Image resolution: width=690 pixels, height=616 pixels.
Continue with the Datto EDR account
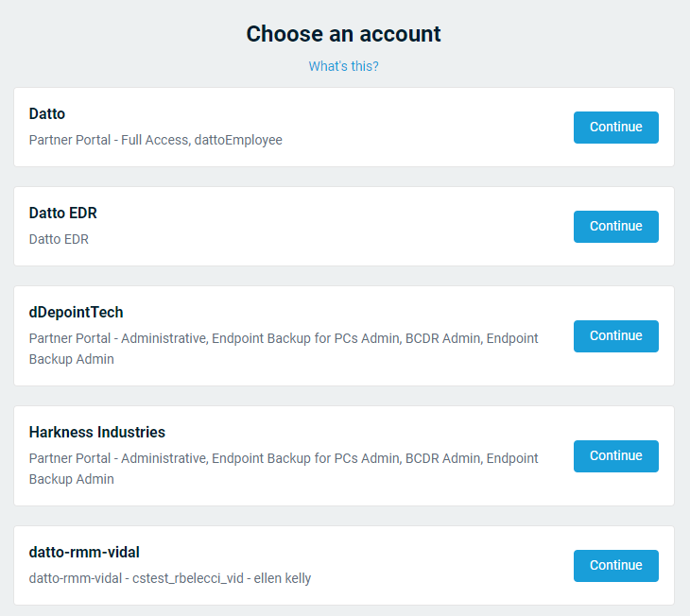click(x=615, y=227)
